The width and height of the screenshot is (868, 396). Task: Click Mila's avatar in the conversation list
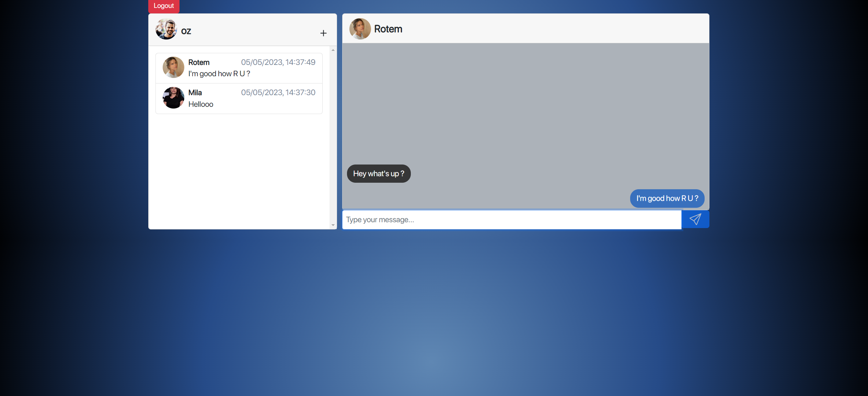click(173, 98)
